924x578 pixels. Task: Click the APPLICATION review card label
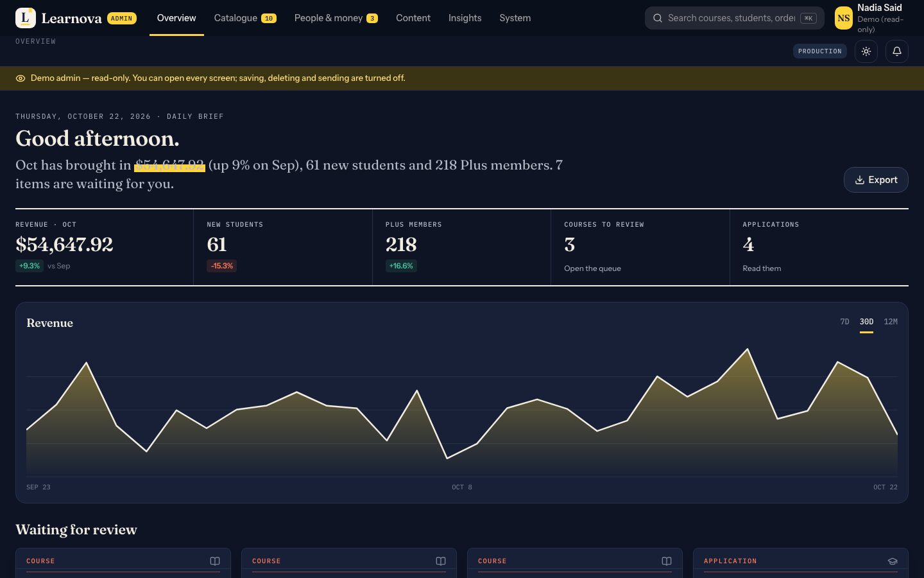(x=730, y=561)
